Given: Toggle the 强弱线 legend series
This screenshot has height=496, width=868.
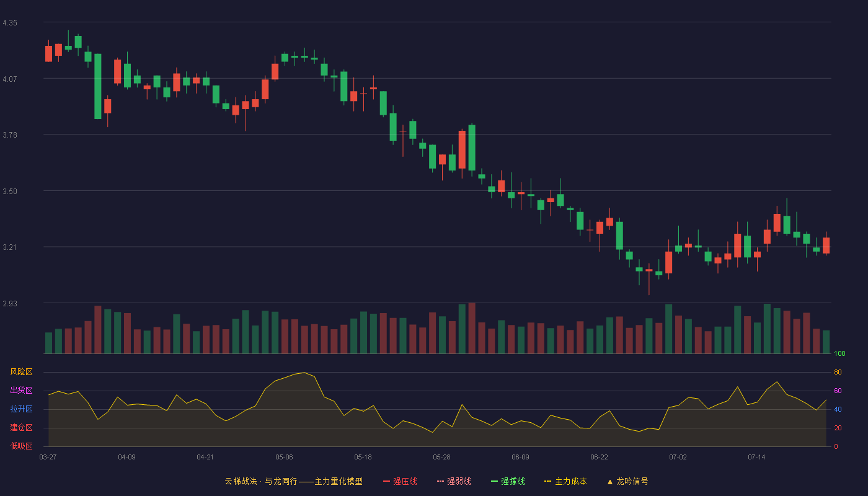Looking at the screenshot, I should (454, 481).
